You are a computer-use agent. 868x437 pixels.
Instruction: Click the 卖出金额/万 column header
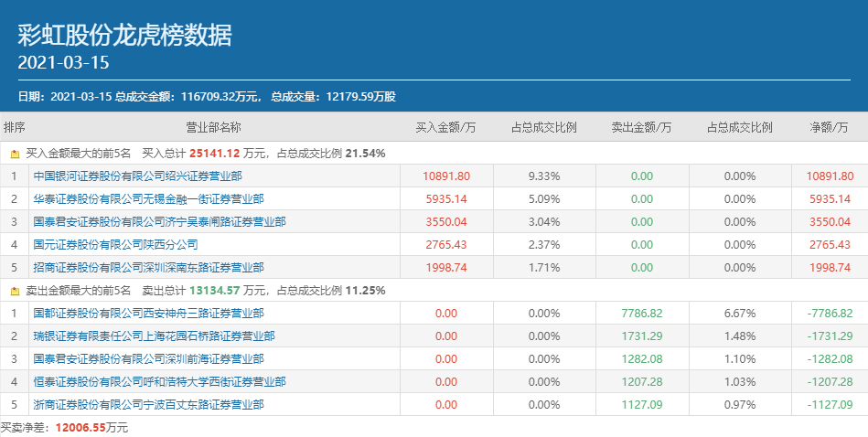click(641, 128)
